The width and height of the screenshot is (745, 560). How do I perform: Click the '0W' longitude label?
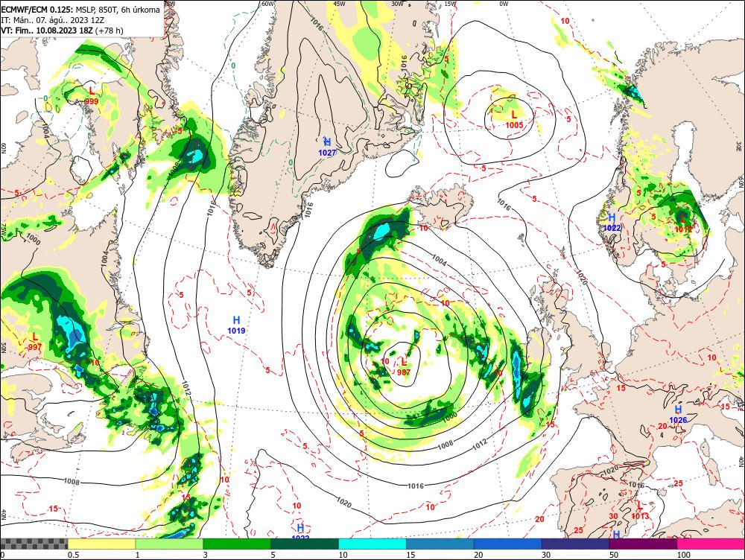click(x=504, y=3)
